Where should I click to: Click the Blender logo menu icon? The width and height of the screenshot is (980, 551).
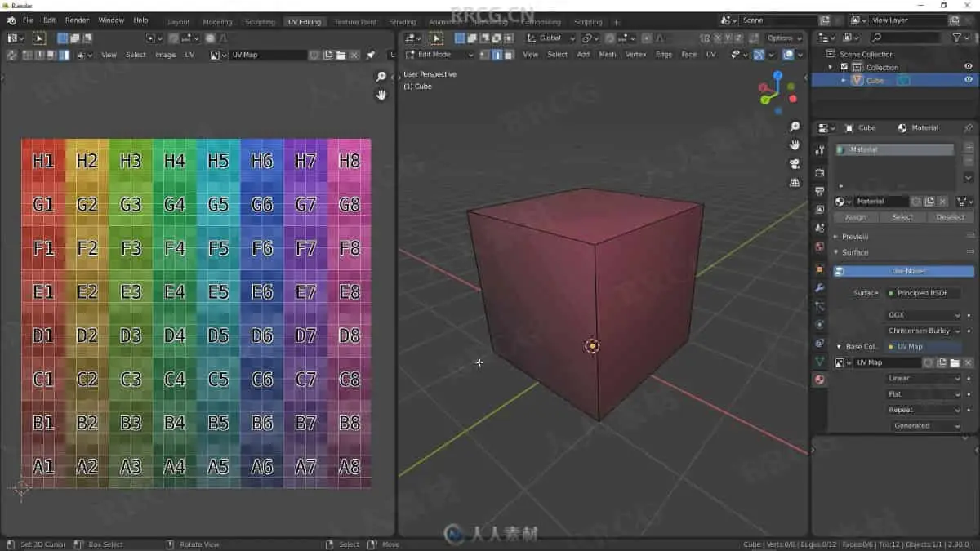[x=11, y=20]
